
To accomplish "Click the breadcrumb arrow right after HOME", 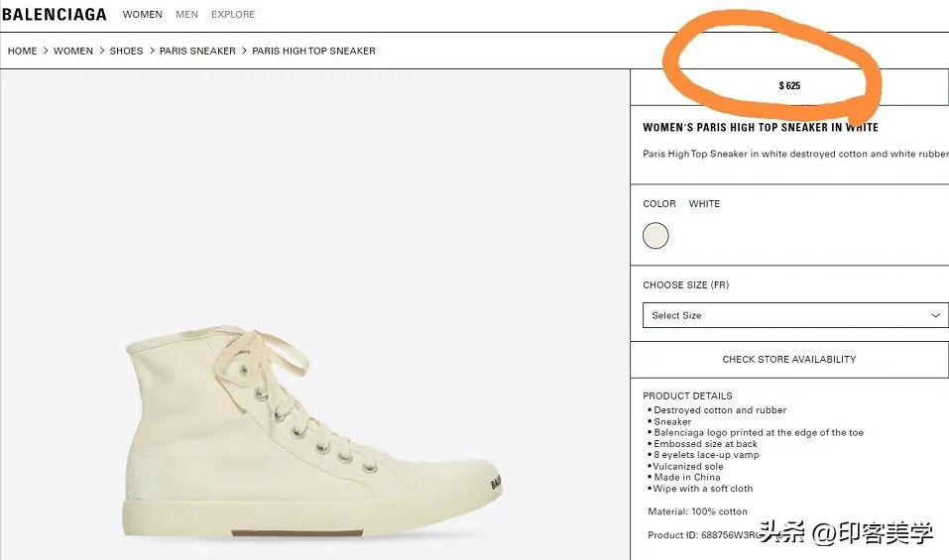I will pyautogui.click(x=46, y=51).
